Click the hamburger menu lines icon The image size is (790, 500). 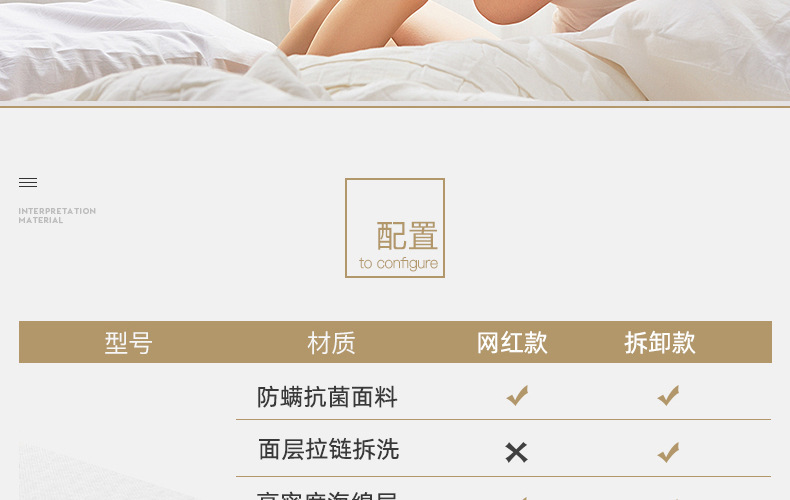click(x=28, y=182)
